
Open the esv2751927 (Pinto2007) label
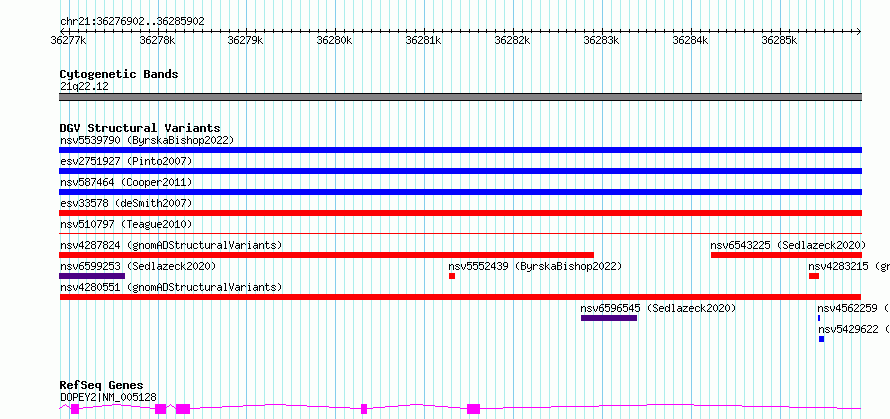coord(126,161)
